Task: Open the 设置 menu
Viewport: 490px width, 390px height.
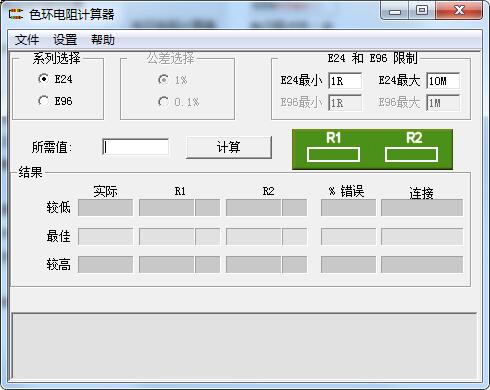Action: click(x=65, y=40)
